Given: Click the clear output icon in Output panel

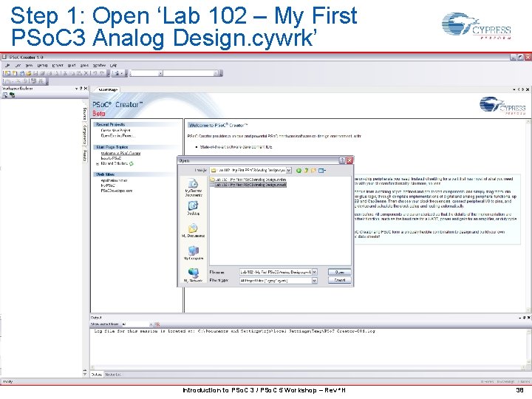Looking at the screenshot, I should click(157, 324).
